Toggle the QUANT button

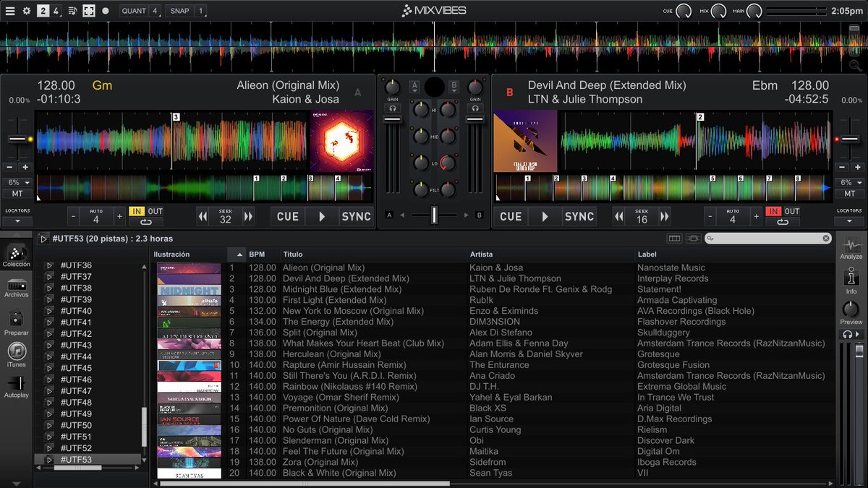[134, 11]
